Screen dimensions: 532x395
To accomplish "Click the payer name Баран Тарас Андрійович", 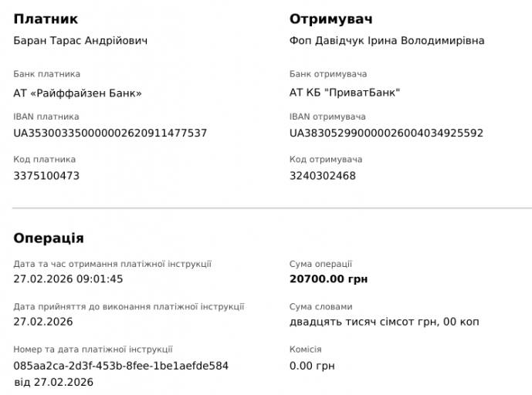I will pyautogui.click(x=80, y=40).
